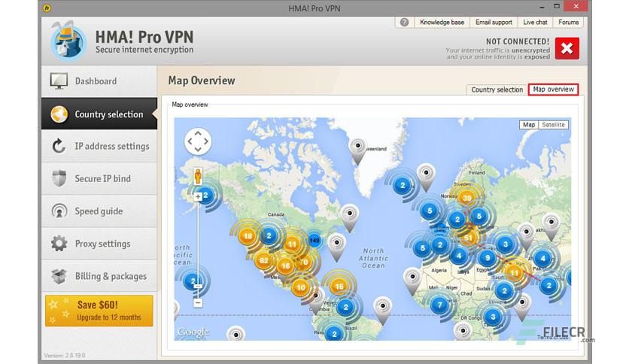Click the 39 cluster over Sweden

tap(466, 198)
